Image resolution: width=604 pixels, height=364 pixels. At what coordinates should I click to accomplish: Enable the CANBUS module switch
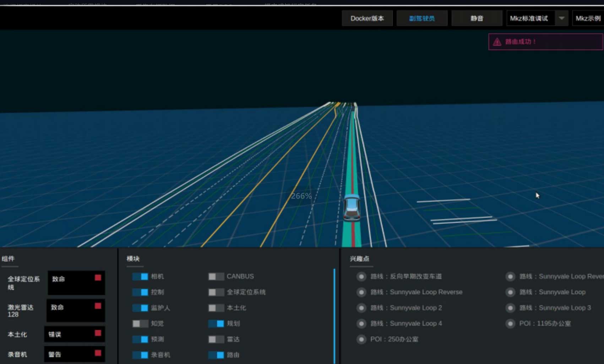point(216,276)
